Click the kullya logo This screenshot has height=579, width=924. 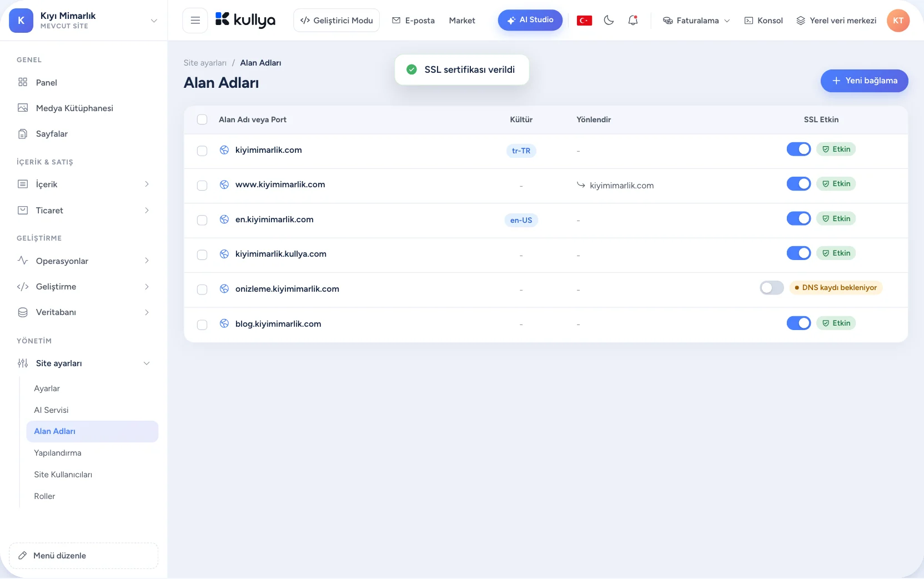click(245, 21)
